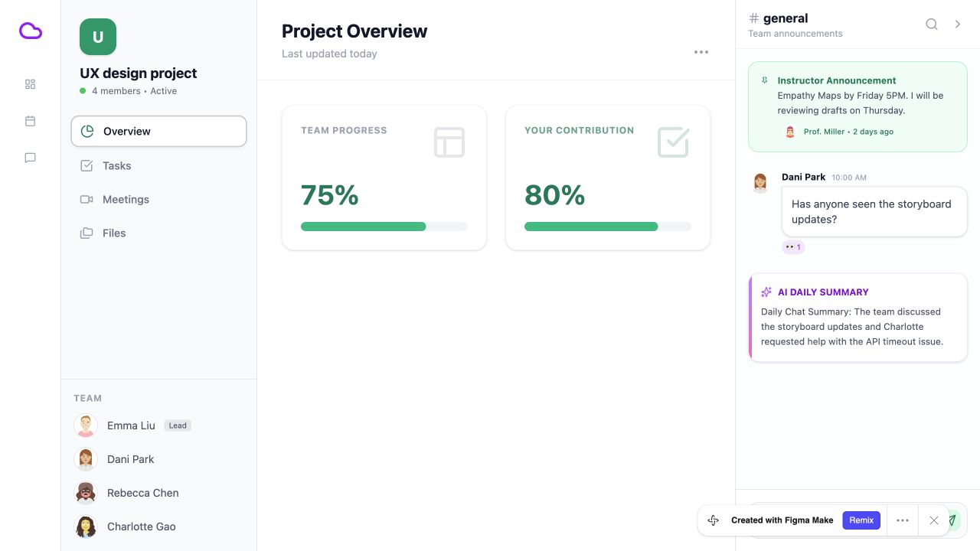This screenshot has width=980, height=551.
Task: Click the checkbox icon on Your Contribution card
Action: tap(673, 142)
